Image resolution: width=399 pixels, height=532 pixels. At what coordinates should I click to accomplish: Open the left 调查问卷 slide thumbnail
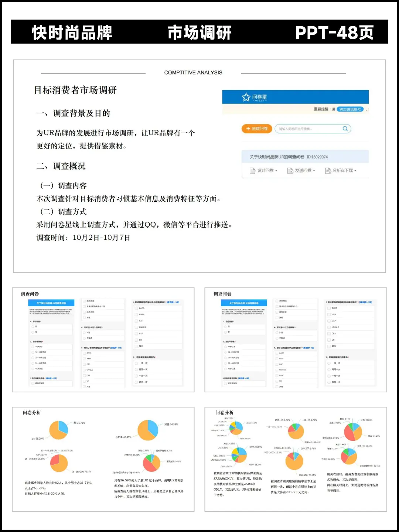pos(103,340)
